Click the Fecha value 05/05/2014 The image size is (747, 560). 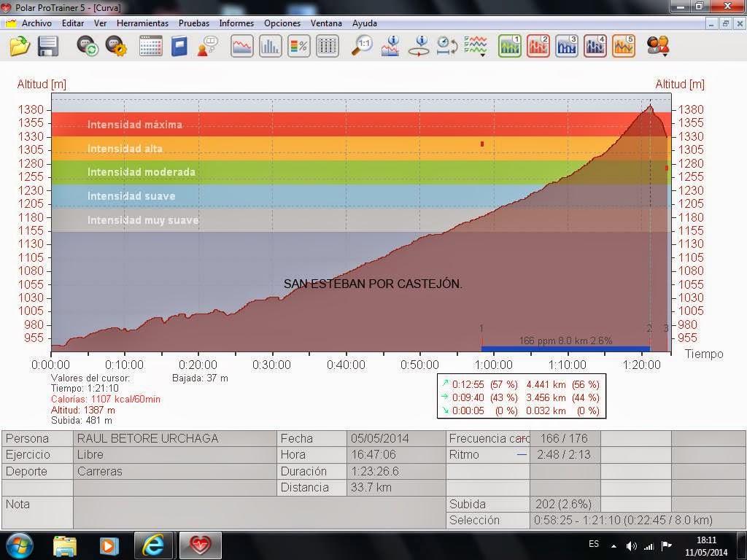tap(396, 438)
